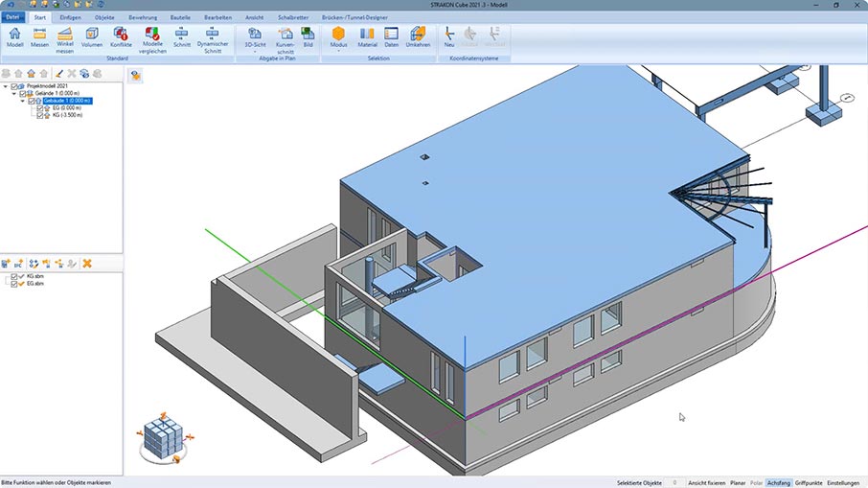Screen dimensions: 868x488
Task: Open the Volumen tool
Action: coord(92,36)
